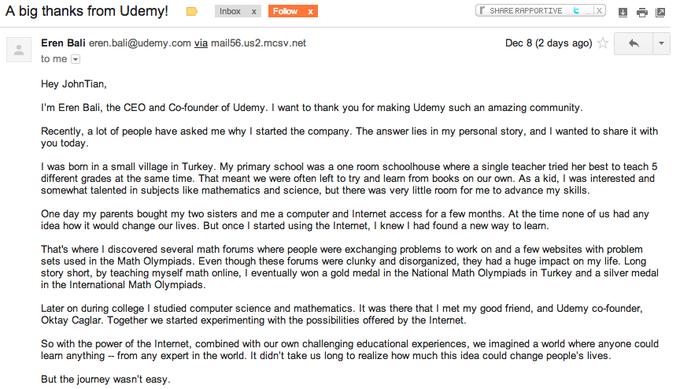Print the email using printer icon
This screenshot has width=680, height=389.
click(642, 12)
